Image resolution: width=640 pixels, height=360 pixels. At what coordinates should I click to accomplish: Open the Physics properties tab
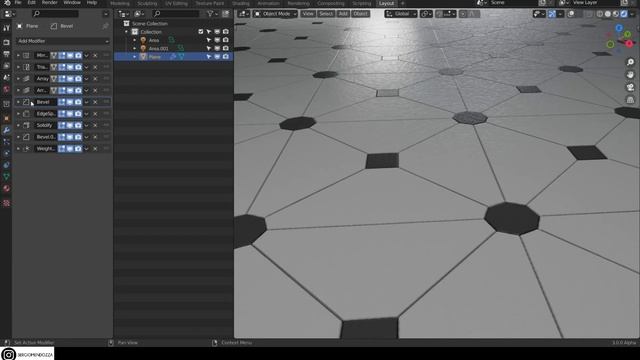tap(6, 153)
